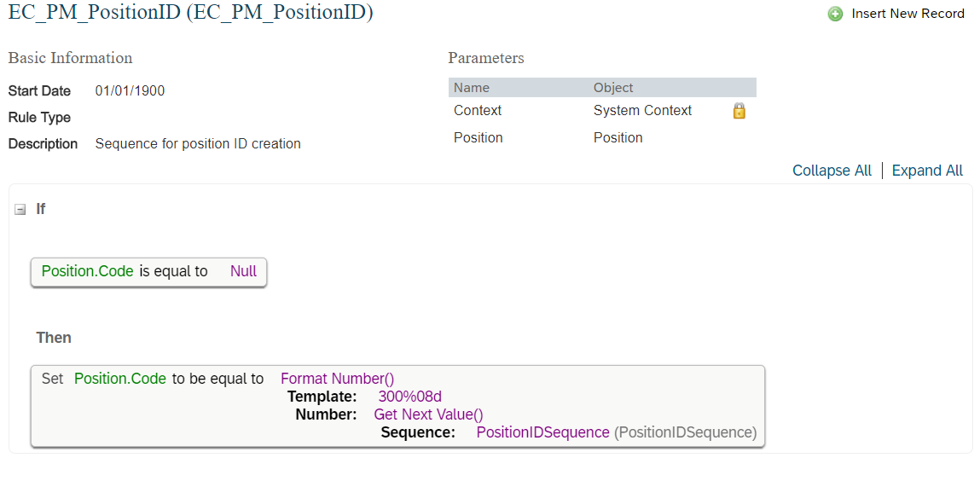Image resolution: width=980 pixels, height=481 pixels.
Task: Click the green plus Insert New Record icon
Action: click(x=835, y=14)
